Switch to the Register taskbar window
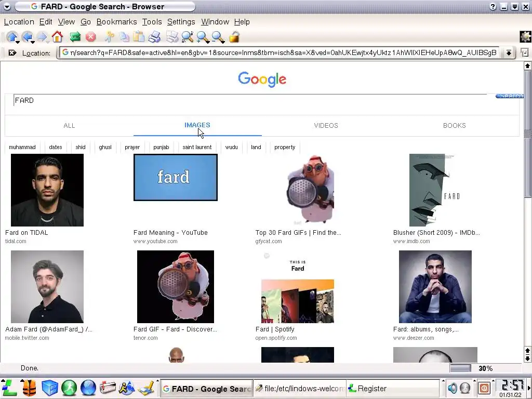 click(393, 389)
